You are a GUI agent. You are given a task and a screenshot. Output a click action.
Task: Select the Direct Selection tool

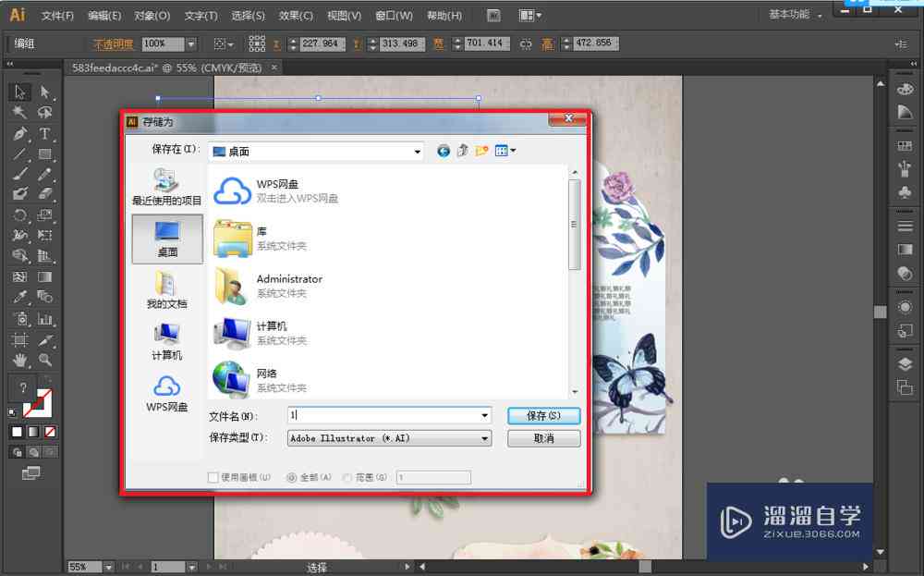pyautogui.click(x=44, y=92)
